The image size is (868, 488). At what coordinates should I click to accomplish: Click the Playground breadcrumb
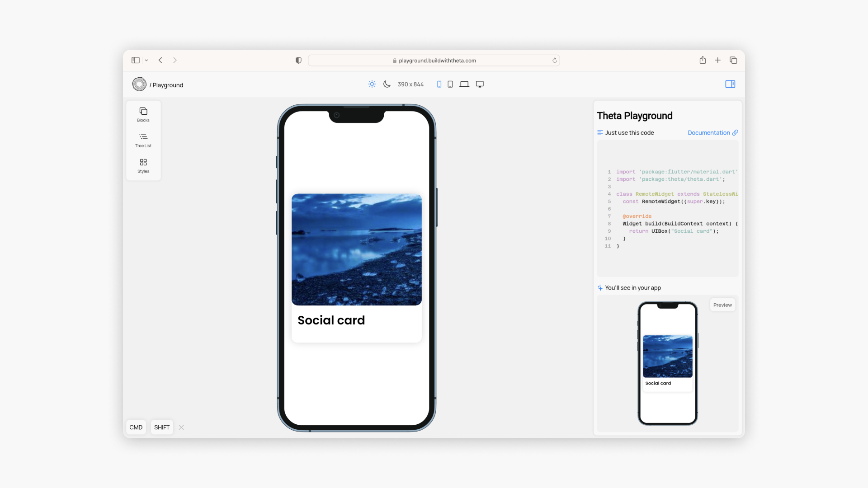coord(168,85)
